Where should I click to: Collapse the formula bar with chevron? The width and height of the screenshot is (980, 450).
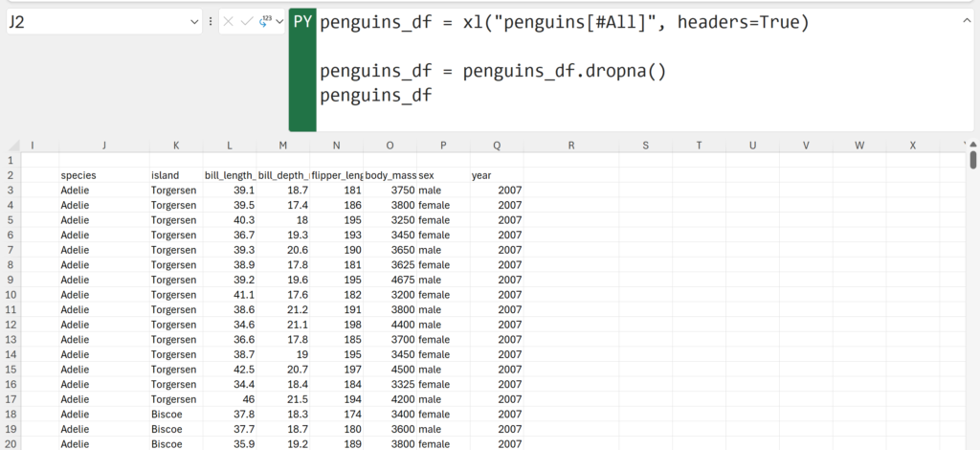(965, 21)
